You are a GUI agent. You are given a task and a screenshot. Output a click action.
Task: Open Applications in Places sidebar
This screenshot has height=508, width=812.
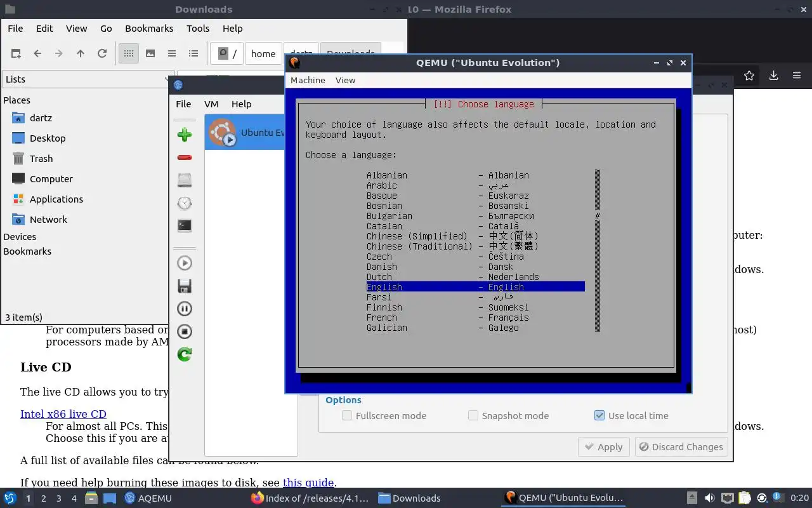click(x=56, y=199)
